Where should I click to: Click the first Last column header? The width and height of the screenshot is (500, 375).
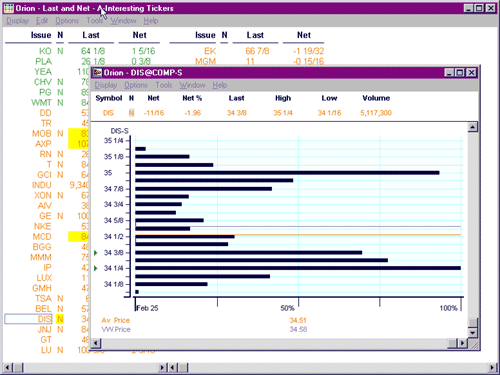pos(91,35)
